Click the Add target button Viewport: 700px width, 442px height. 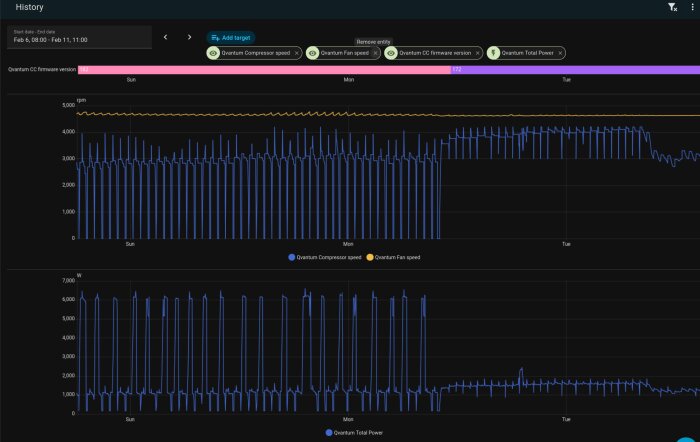click(231, 38)
